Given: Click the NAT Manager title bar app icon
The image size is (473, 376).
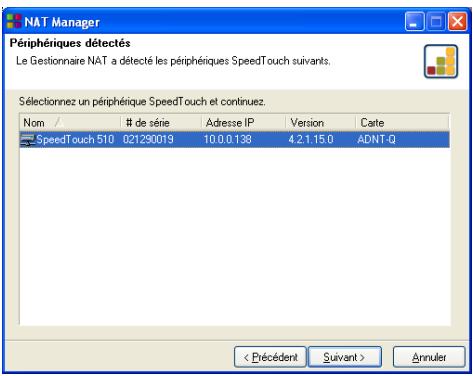Looking at the screenshot, I should (14, 21).
